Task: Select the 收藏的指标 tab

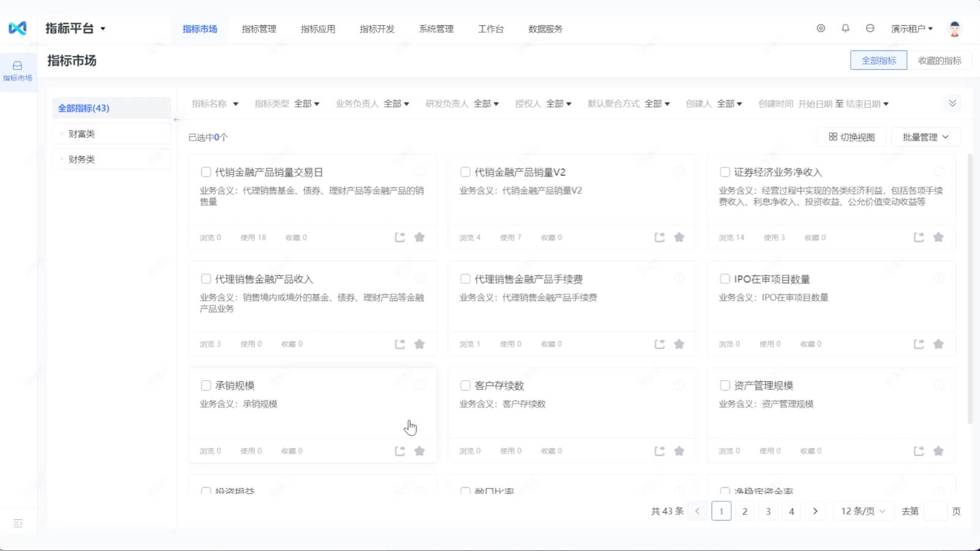Action: coord(940,60)
